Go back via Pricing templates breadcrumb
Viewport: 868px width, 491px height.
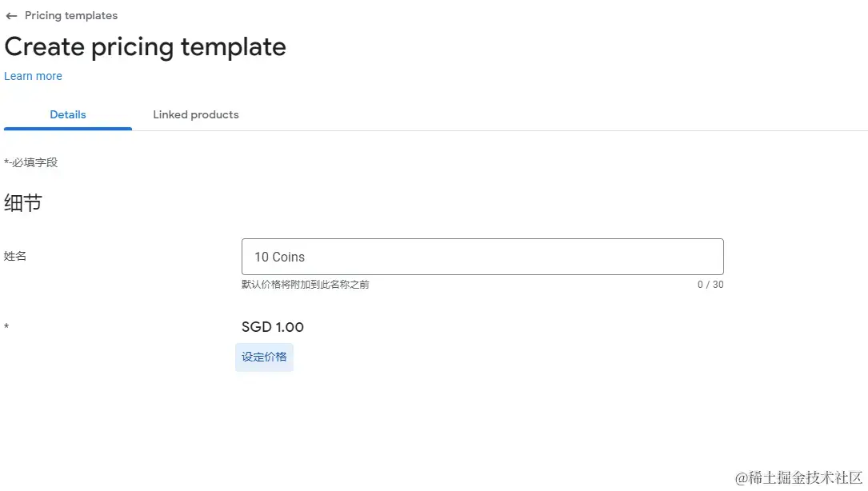(70, 16)
